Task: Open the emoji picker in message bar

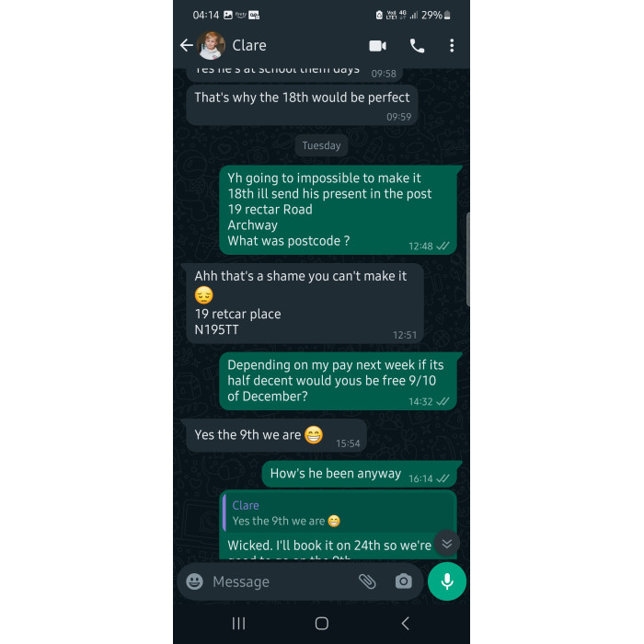Action: click(x=195, y=581)
